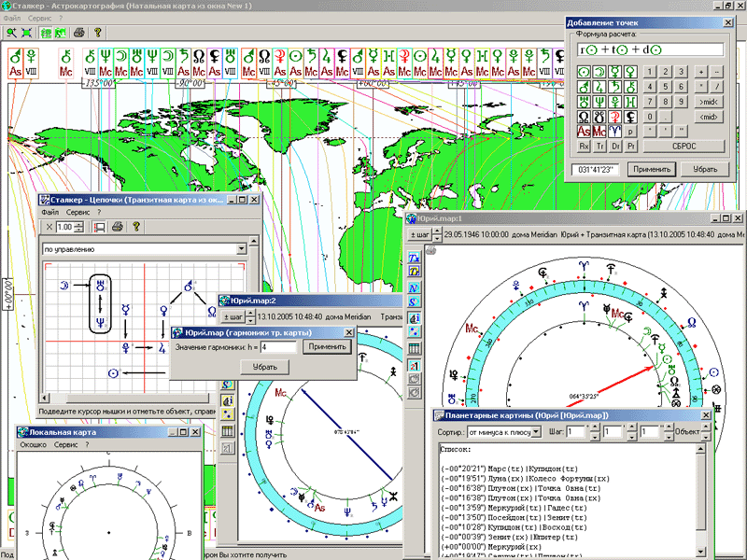The height and width of the screenshot is (560, 747).
Task: Insert the Mercury symbol in the formula keypad
Action: pos(615,72)
